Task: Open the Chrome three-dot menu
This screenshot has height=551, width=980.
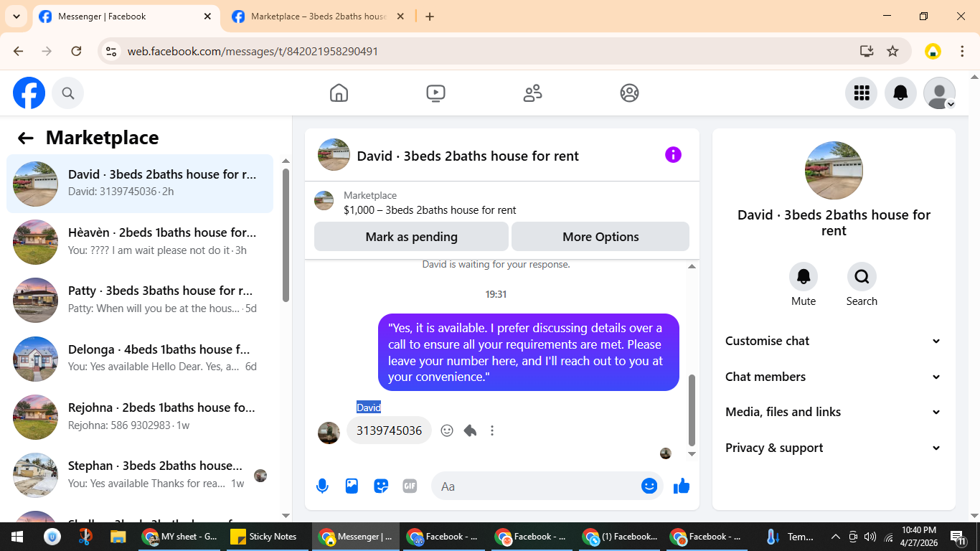Action: click(962, 51)
